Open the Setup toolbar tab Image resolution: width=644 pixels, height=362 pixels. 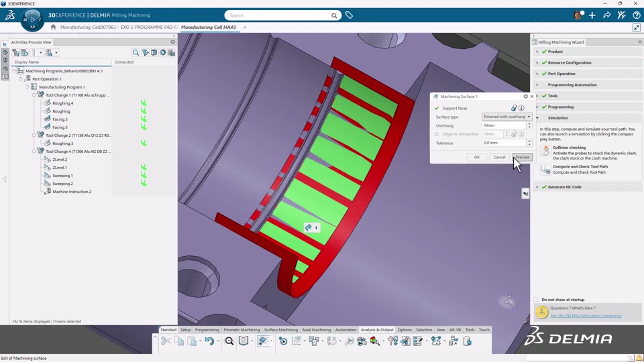pos(186,330)
